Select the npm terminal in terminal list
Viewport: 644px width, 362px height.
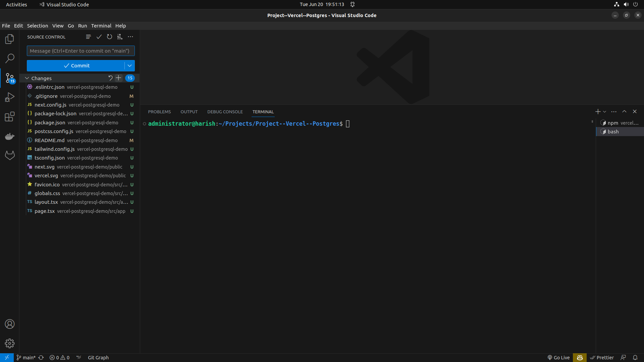[620, 123]
